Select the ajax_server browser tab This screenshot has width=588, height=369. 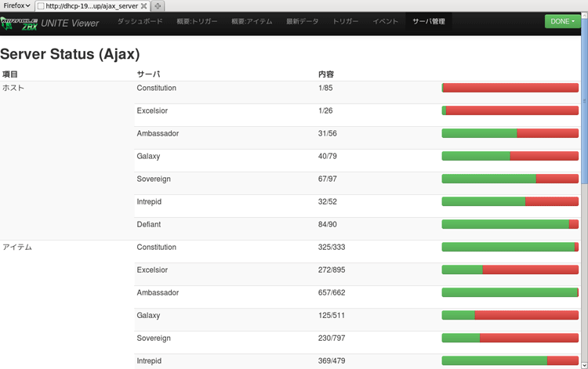(x=94, y=5)
